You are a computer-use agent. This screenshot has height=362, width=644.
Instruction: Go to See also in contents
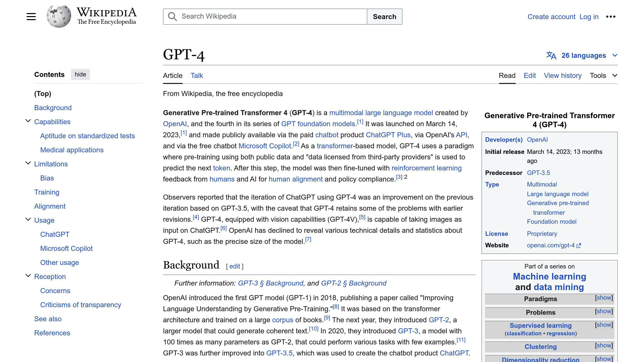click(48, 319)
